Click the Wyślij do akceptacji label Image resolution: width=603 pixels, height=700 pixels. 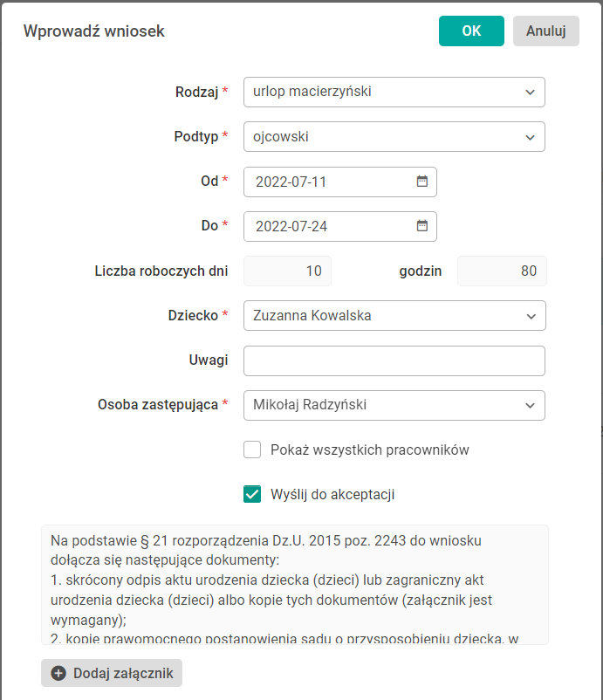coord(332,495)
